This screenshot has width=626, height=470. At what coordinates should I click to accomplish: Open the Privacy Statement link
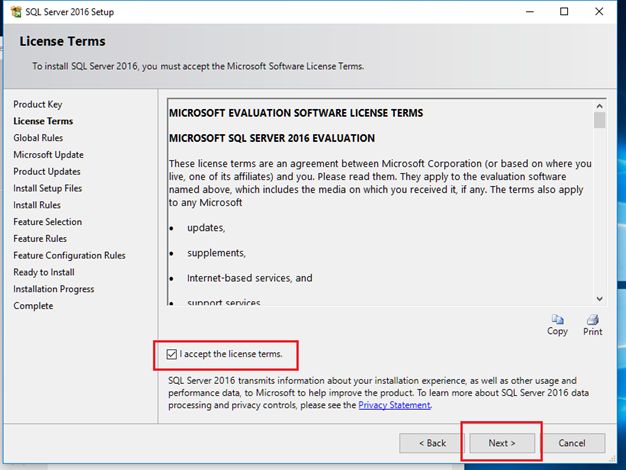[394, 405]
